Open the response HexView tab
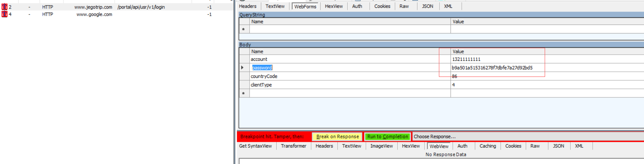Viewport: 644px width, 164px height. coord(411,146)
